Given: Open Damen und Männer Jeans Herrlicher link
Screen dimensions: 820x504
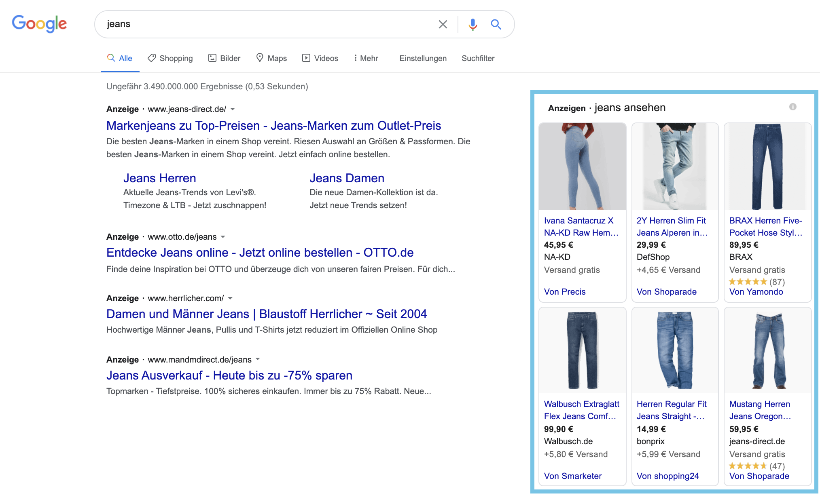Looking at the screenshot, I should (x=267, y=314).
